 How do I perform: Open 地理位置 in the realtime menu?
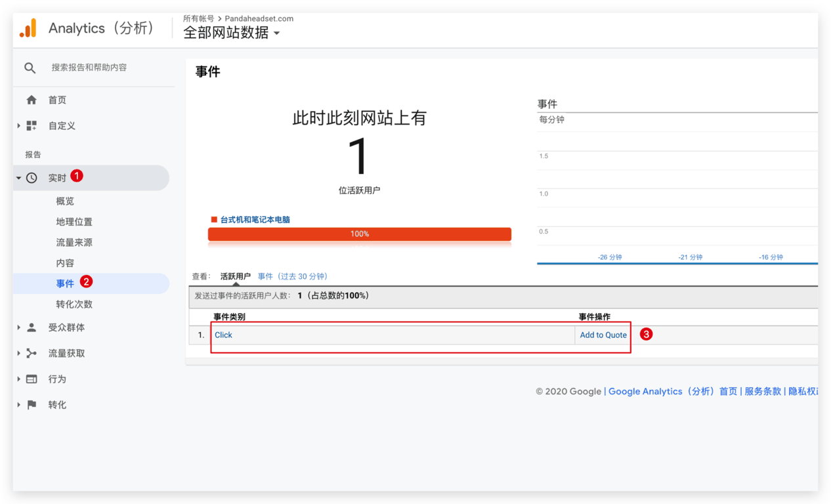click(74, 222)
